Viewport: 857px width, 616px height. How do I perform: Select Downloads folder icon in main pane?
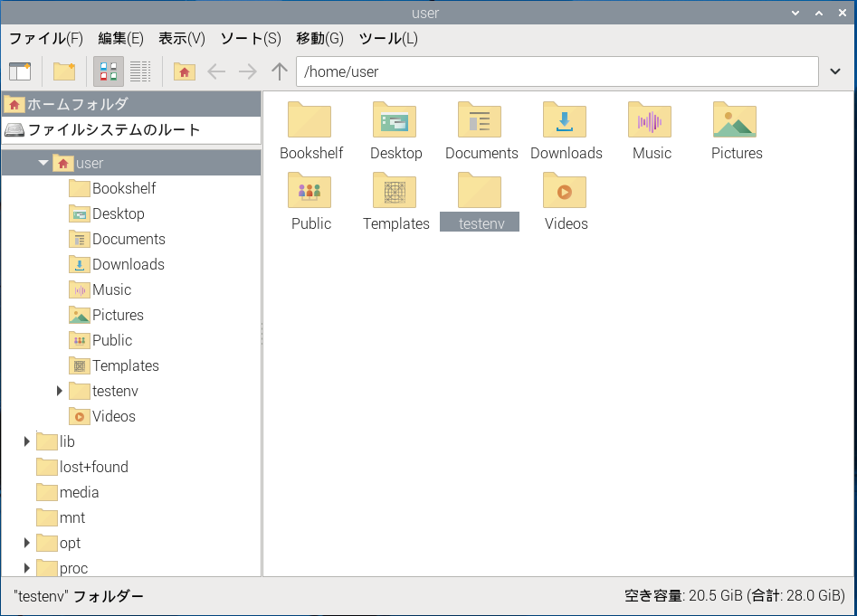click(x=565, y=121)
